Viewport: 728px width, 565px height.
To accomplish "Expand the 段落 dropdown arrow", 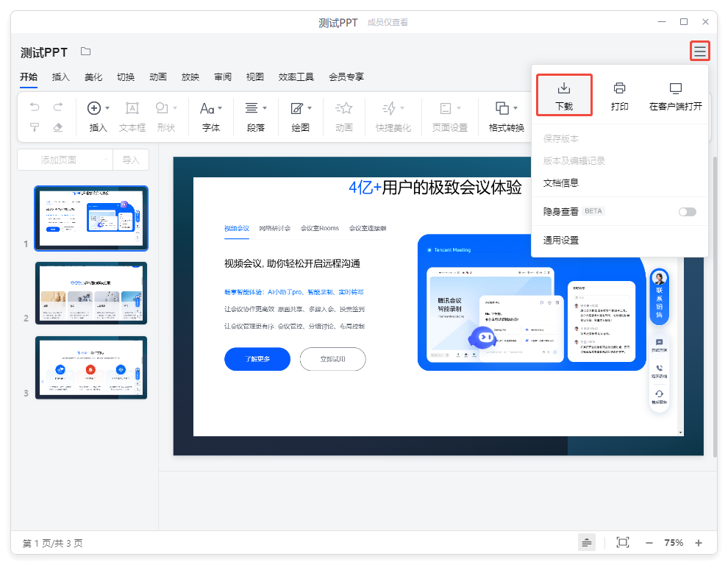I will 265,108.
